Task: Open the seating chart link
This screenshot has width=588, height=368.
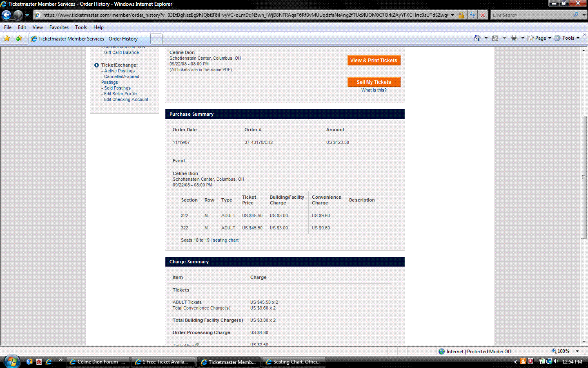Action: (x=225, y=240)
